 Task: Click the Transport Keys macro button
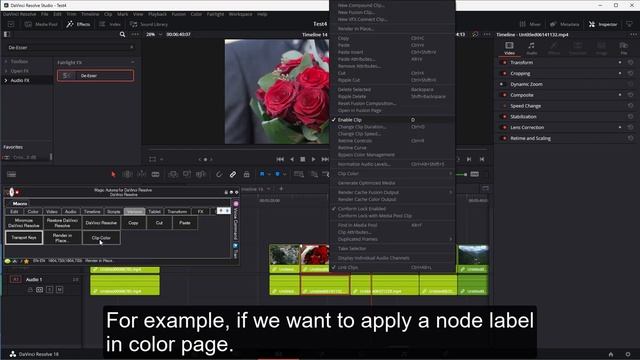coord(24,238)
